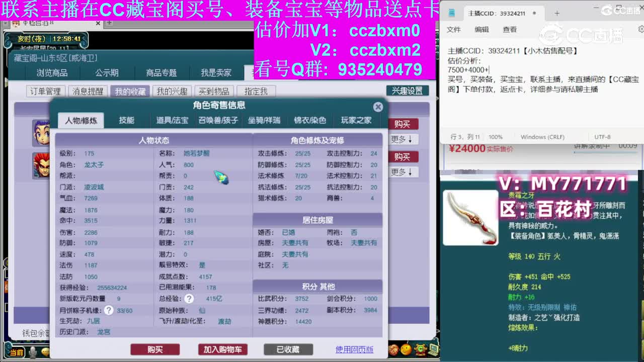Open the Notepad settings gear icon
The height and width of the screenshot is (362, 644).
(x=641, y=30)
